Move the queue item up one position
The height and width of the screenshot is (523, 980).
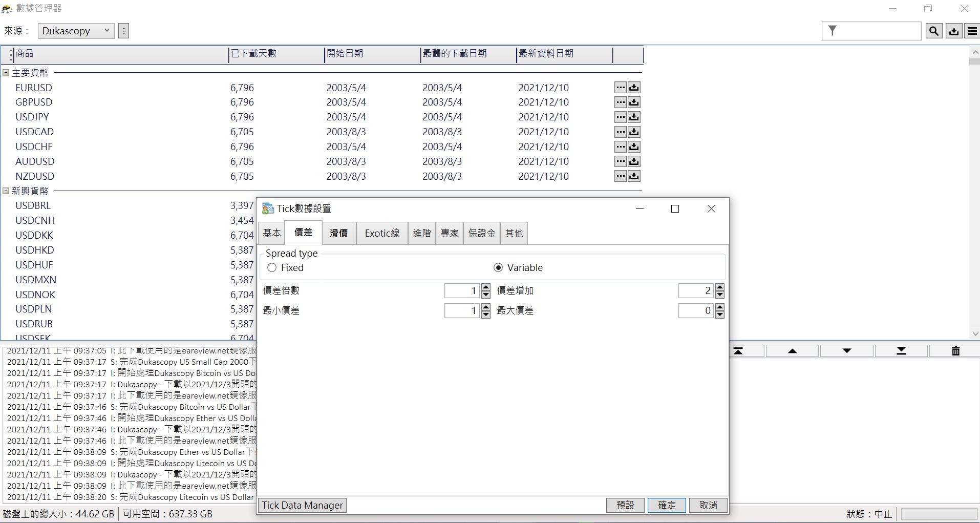tap(793, 351)
